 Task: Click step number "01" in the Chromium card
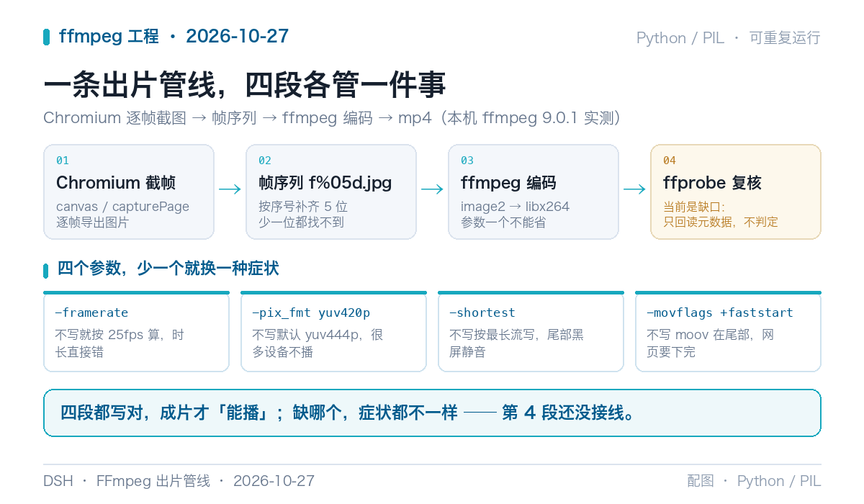[x=63, y=161]
